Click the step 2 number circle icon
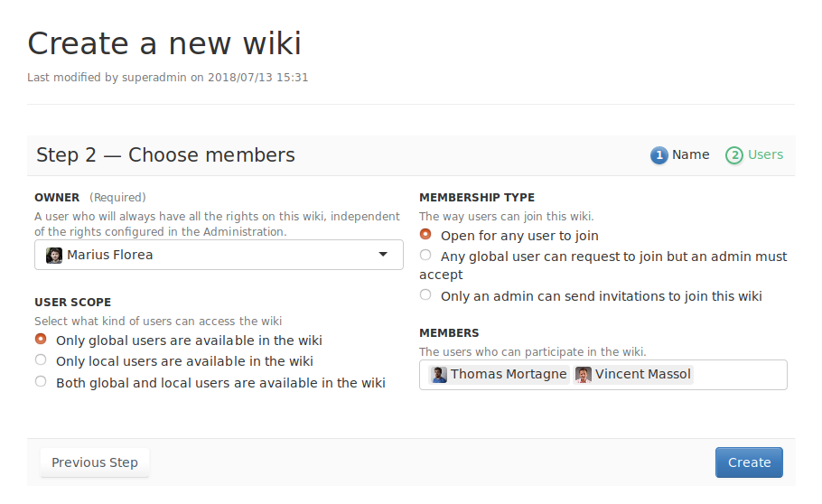 [x=734, y=155]
